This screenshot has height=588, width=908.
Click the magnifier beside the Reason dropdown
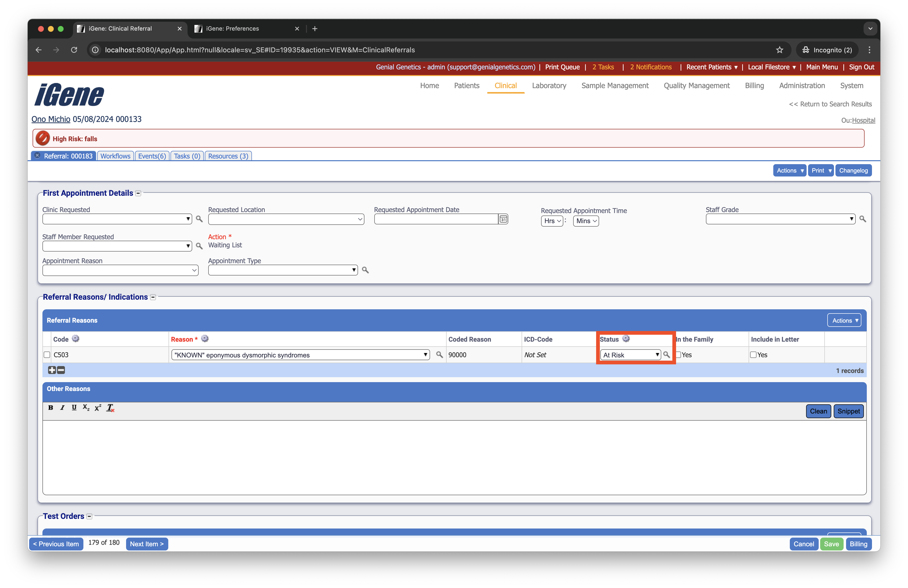(439, 355)
